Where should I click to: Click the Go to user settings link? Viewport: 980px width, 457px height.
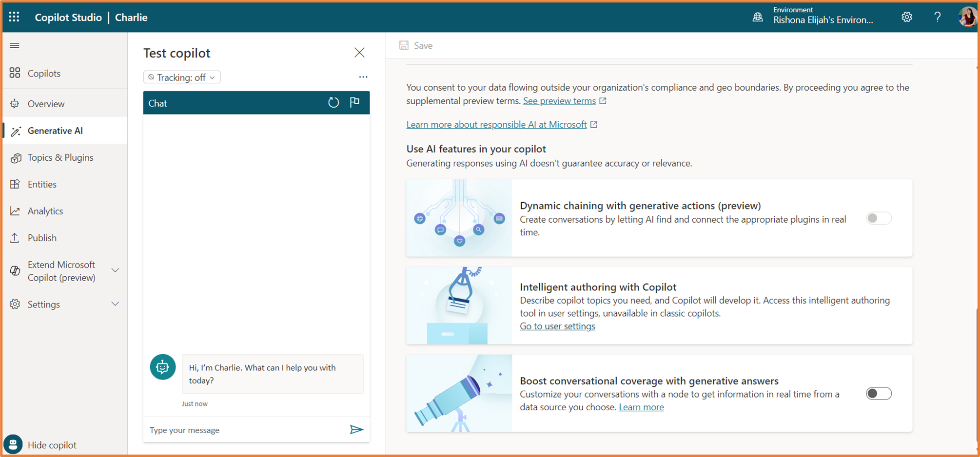coord(557,326)
